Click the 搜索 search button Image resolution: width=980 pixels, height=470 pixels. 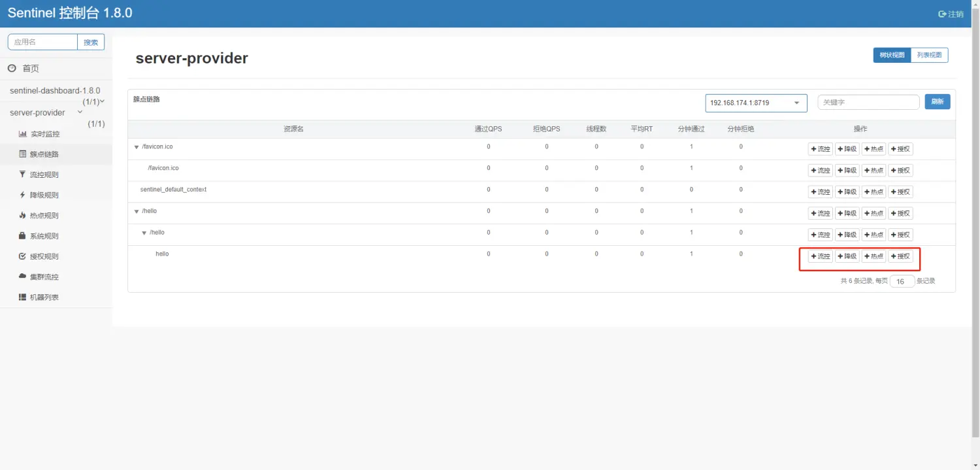[x=91, y=42]
